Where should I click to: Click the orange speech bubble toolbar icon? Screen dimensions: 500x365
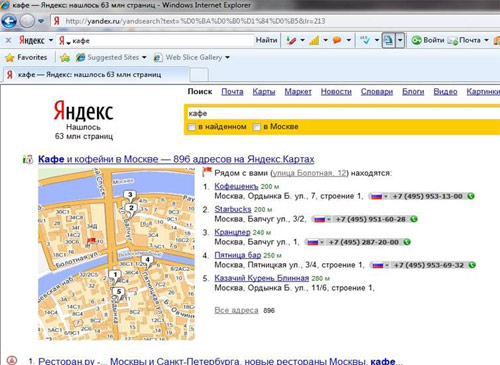coord(337,40)
